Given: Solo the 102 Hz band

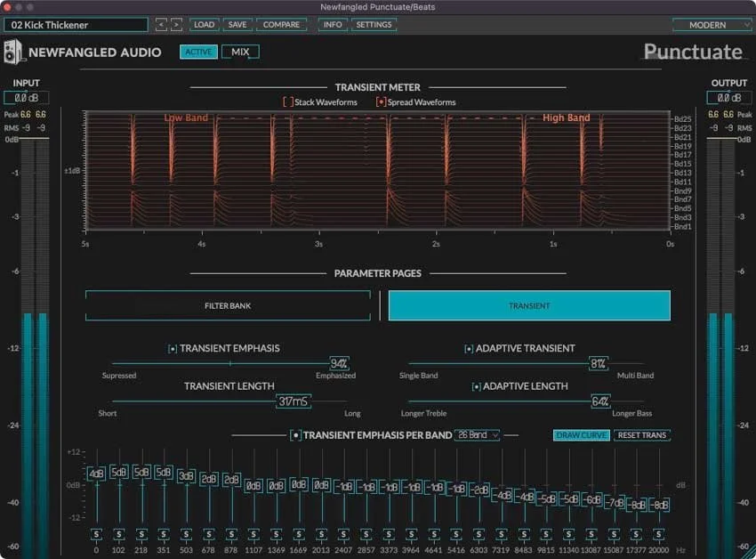Looking at the screenshot, I should tap(118, 534).
